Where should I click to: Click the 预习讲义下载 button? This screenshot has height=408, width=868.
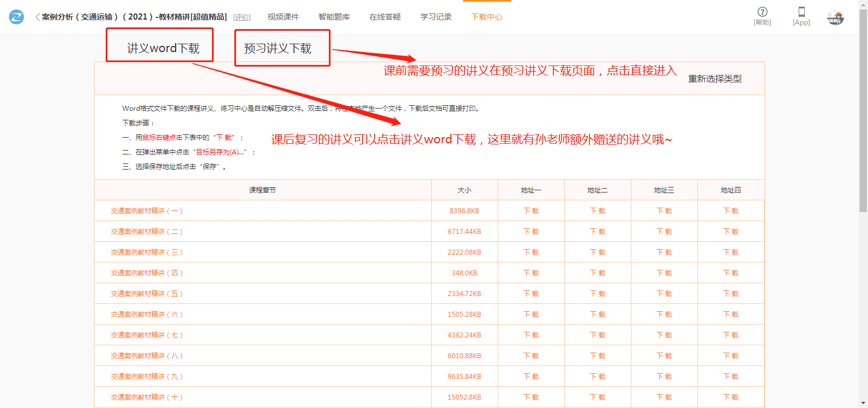(x=278, y=48)
